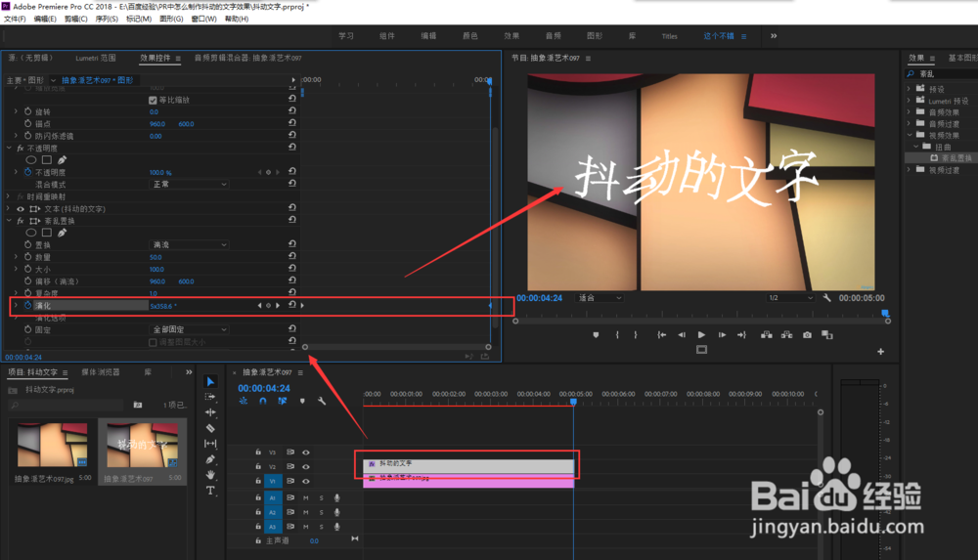Uncheck 等比缩放 checkbox
The width and height of the screenshot is (978, 560).
153,100
